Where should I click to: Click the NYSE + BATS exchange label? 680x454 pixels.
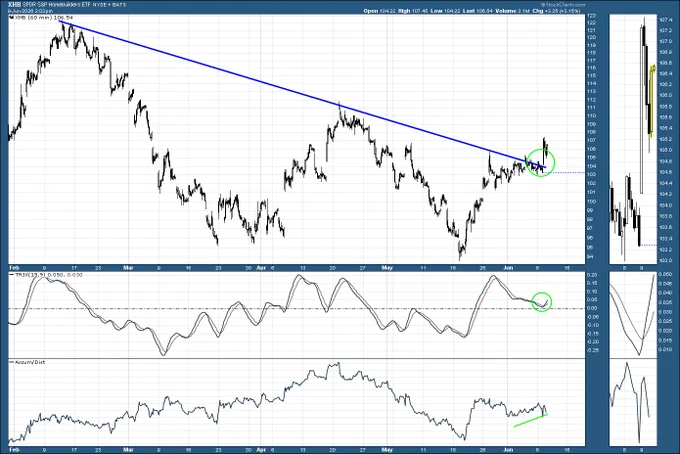click(111, 5)
